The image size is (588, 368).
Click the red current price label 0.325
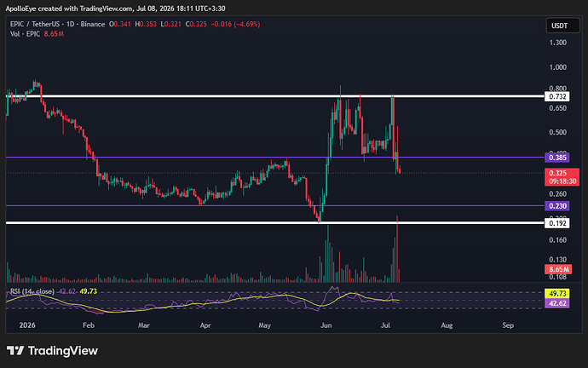coord(556,173)
